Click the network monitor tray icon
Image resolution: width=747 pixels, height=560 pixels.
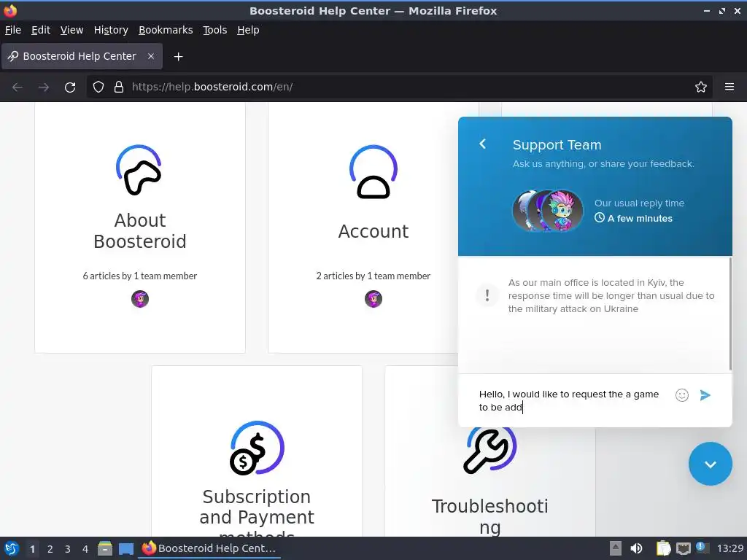pos(683,548)
